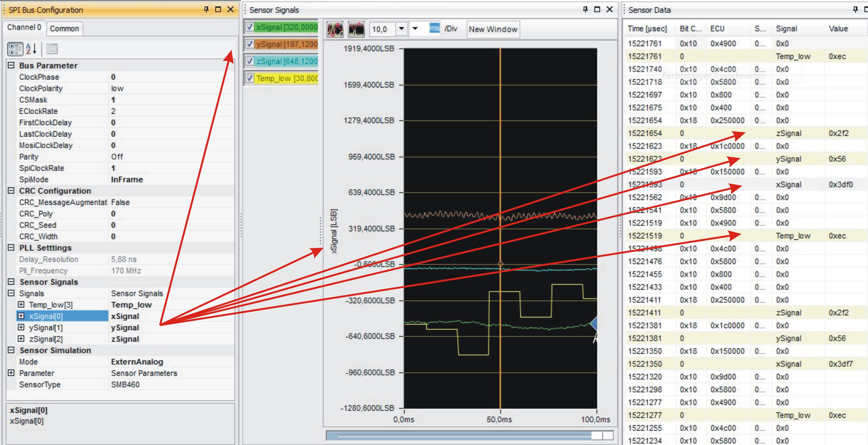Sort by the Time [µsec] column header
Image resolution: width=868 pixels, height=445 pixels.
pos(648,29)
